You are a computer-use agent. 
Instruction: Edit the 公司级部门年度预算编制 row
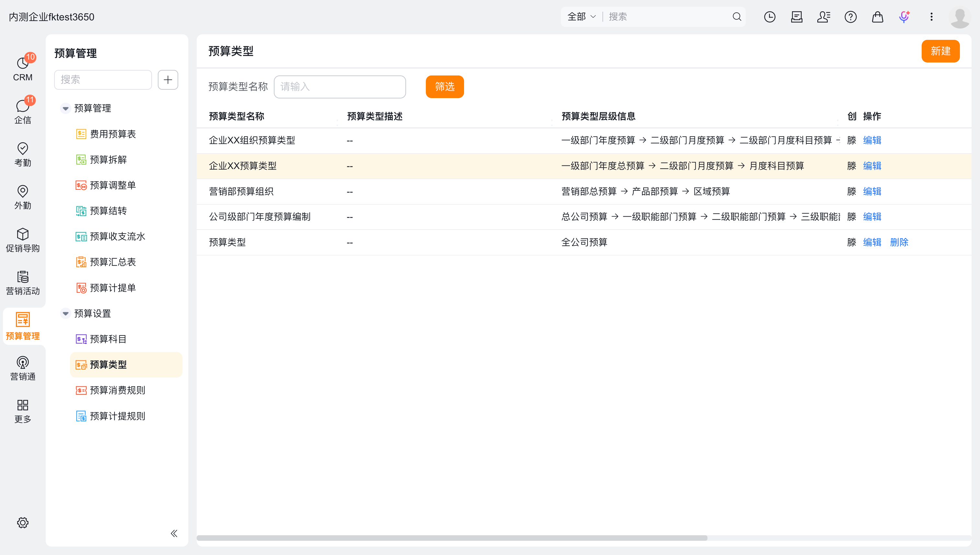tap(872, 217)
